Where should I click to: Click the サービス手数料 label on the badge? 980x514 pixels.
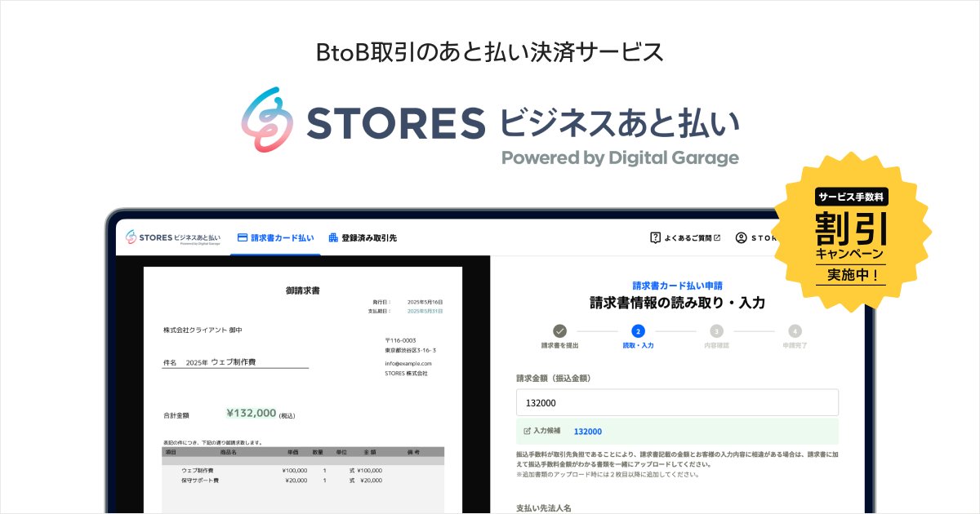pos(851,197)
